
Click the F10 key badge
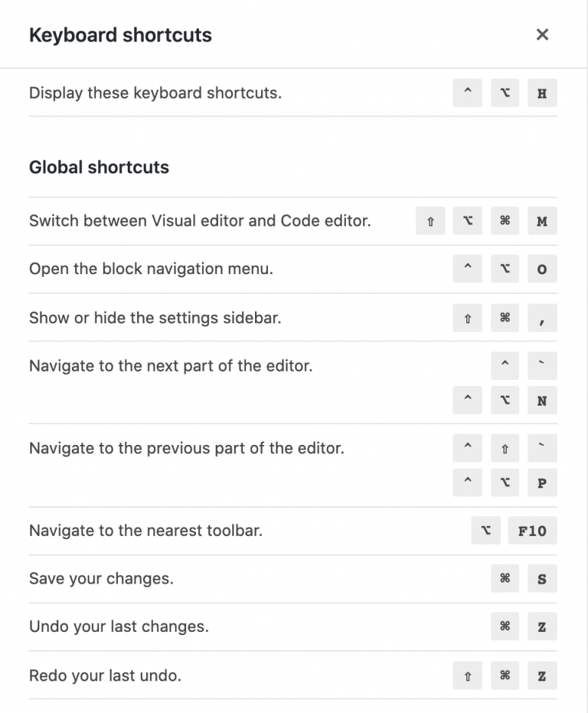click(532, 531)
